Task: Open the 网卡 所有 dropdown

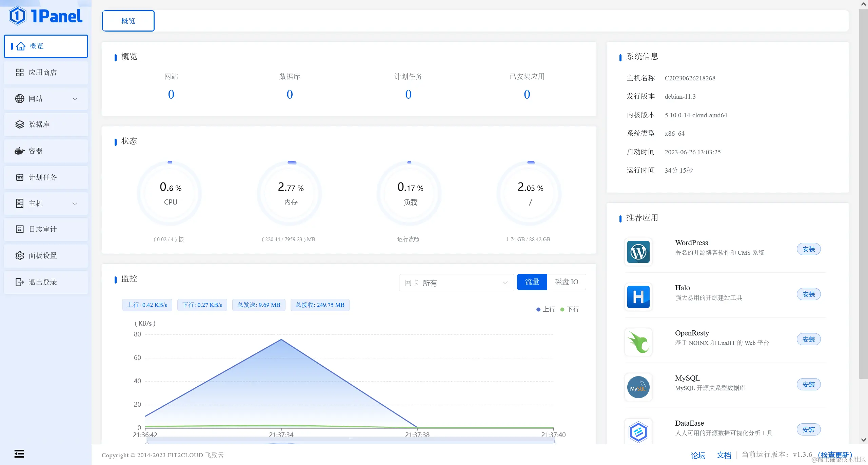Action: point(456,283)
